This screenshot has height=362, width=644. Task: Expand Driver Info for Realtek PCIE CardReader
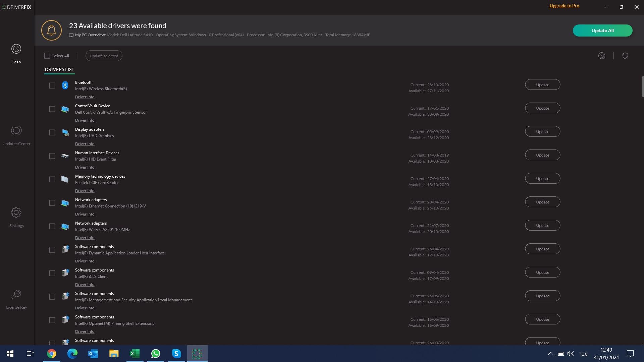pos(85,190)
